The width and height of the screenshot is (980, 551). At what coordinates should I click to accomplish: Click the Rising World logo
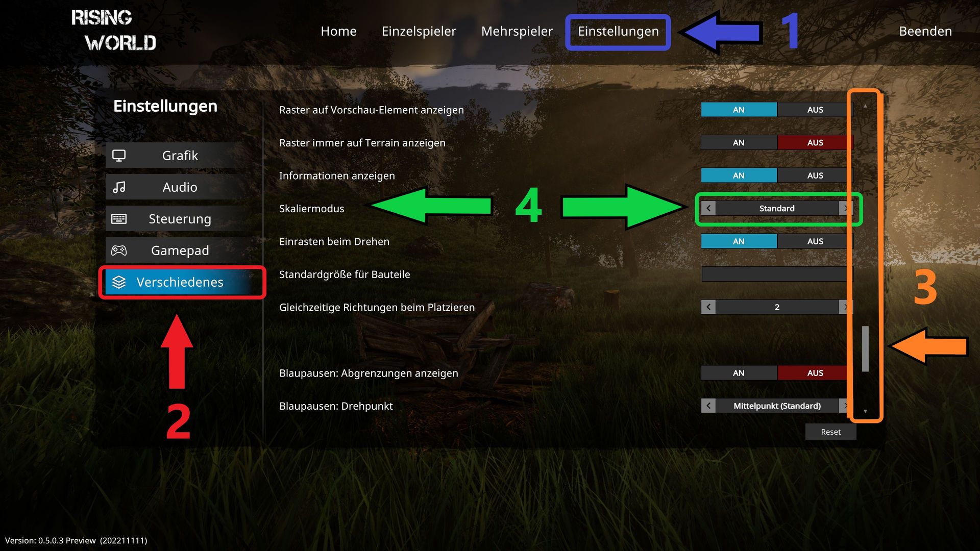coord(113,31)
